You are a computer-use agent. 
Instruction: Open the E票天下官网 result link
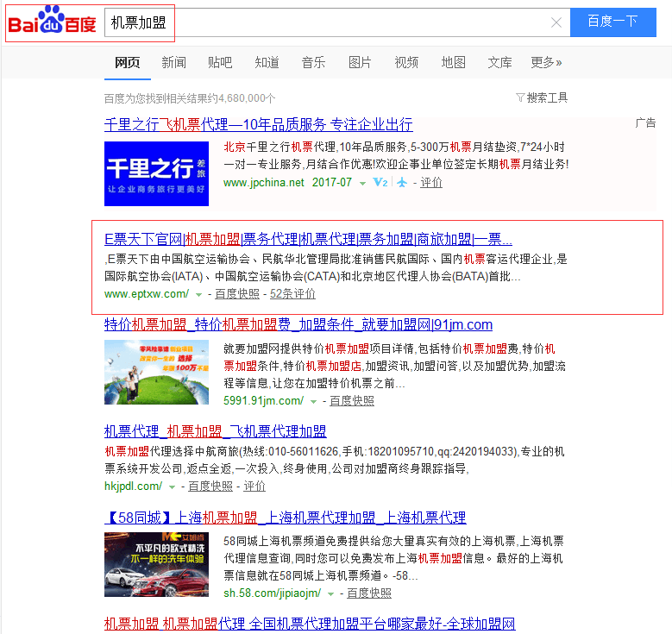(308, 239)
